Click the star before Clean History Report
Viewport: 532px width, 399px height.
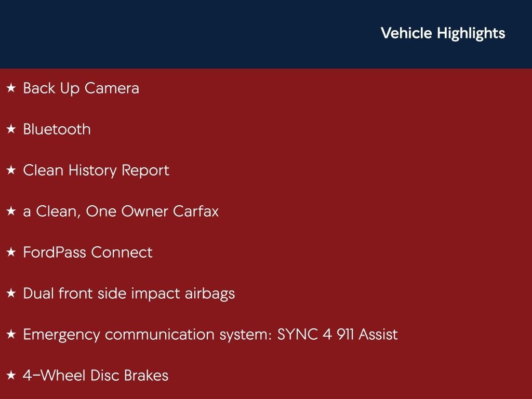(x=11, y=170)
